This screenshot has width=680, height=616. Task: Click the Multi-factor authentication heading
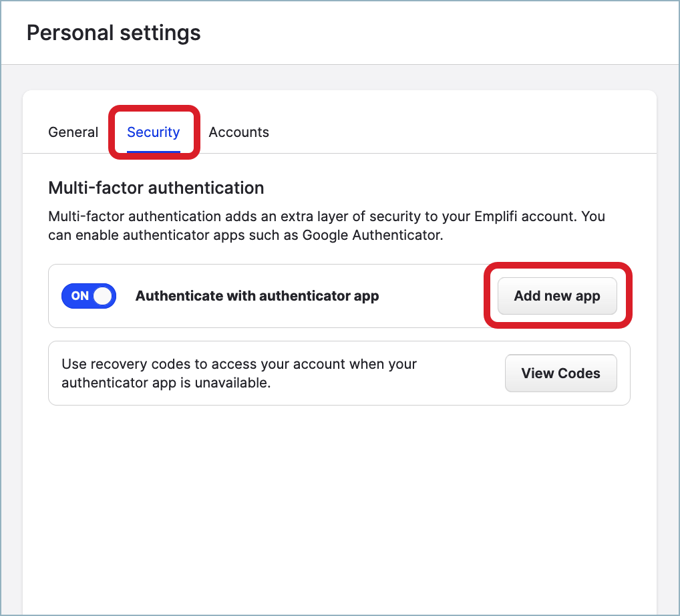tap(156, 188)
